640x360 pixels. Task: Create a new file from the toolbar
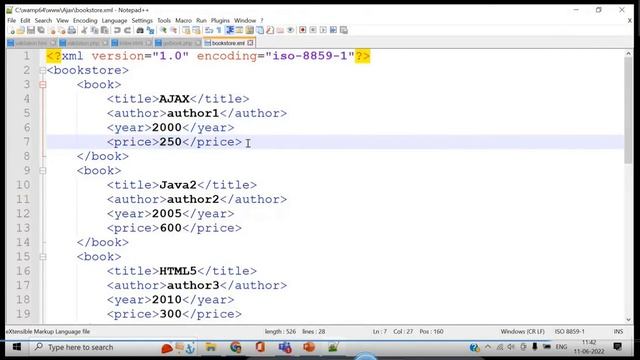(x=11, y=30)
